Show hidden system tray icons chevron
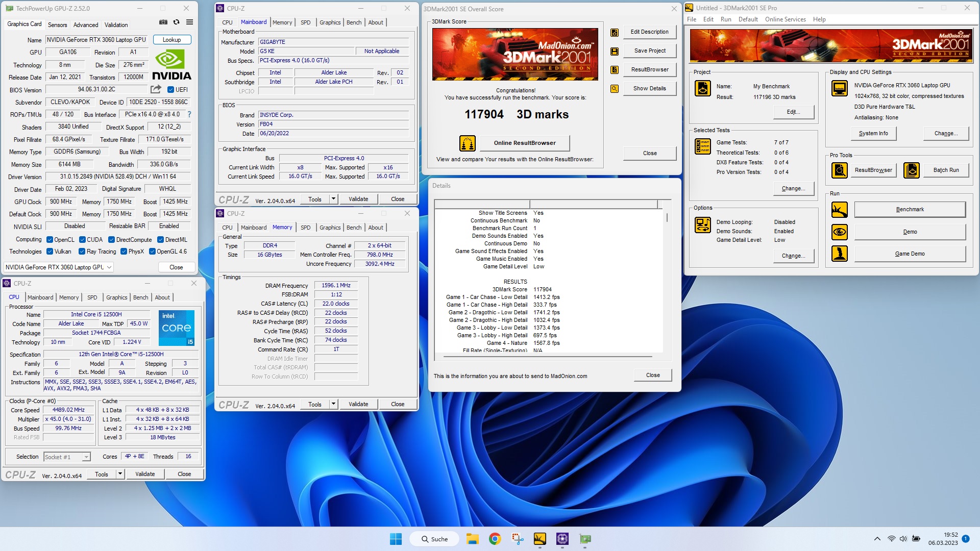Viewport: 980px width, 551px height. point(877,539)
